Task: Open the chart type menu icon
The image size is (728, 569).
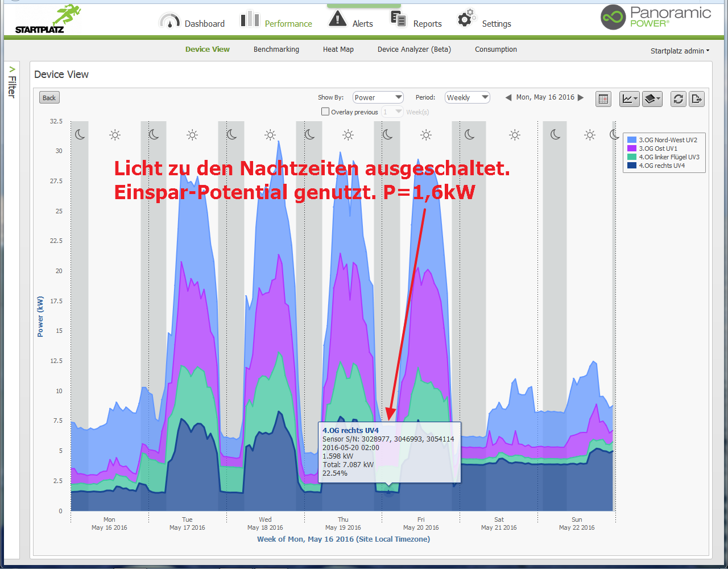Action: click(x=629, y=99)
